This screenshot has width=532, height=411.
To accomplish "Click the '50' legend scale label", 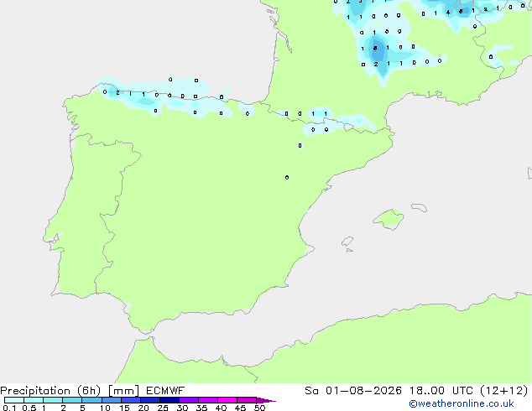I will [260, 408].
